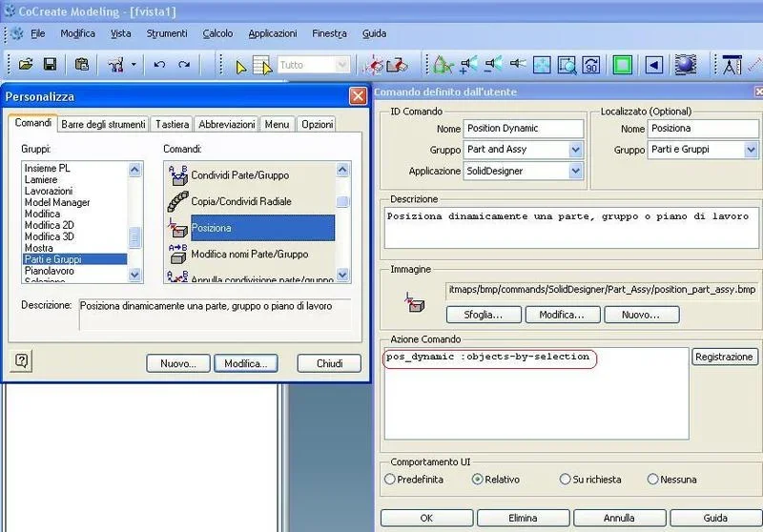Click the Copia/Condividi Radiale command icon
763x532 pixels.
pyautogui.click(x=177, y=201)
